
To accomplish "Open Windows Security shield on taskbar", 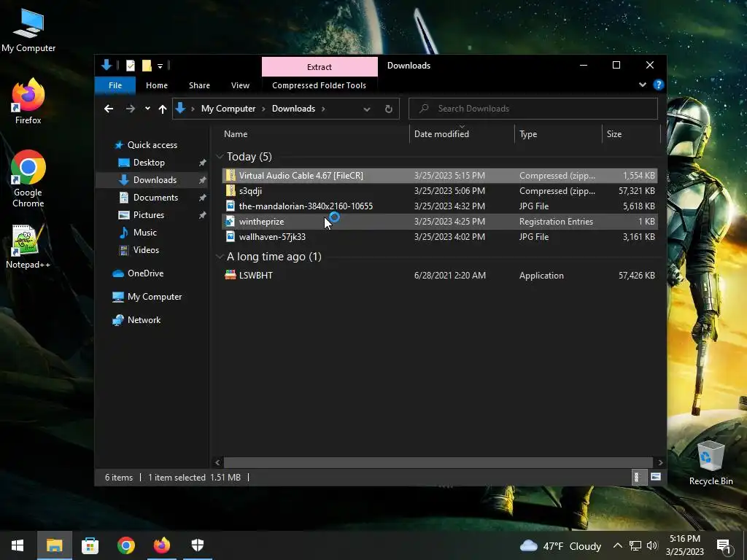I will [198, 545].
